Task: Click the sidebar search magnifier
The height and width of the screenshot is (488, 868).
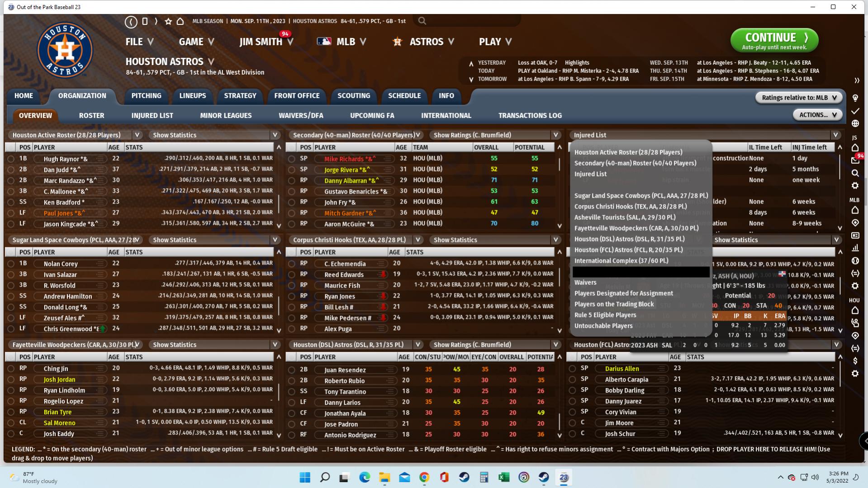Action: tap(855, 173)
